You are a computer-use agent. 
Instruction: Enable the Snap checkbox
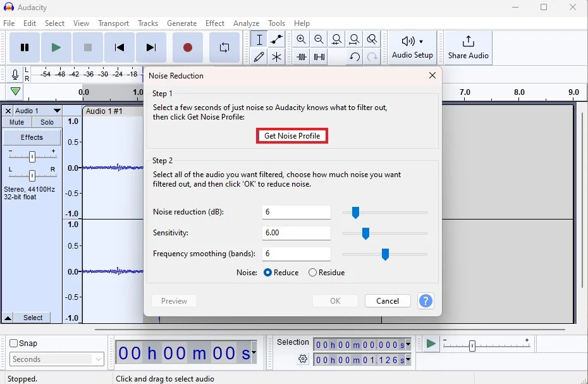14,344
